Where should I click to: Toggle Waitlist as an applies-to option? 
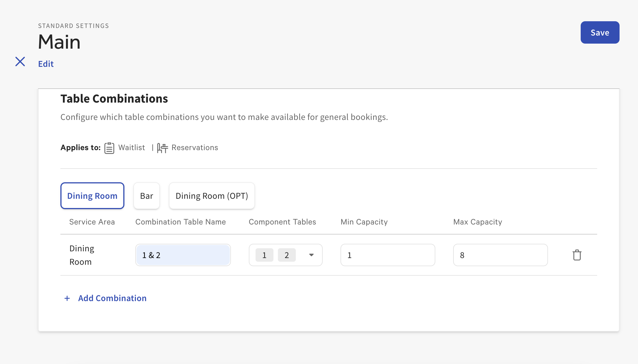point(132,147)
